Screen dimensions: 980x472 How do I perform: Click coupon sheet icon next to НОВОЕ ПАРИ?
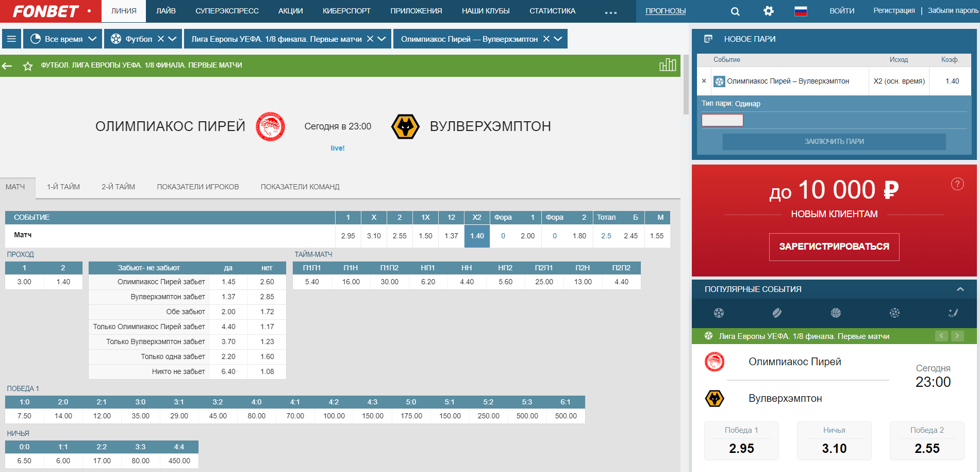coord(708,39)
